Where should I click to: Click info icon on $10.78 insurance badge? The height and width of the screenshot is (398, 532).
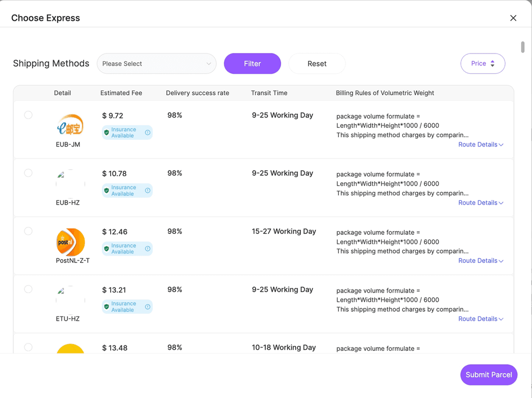[x=148, y=190]
